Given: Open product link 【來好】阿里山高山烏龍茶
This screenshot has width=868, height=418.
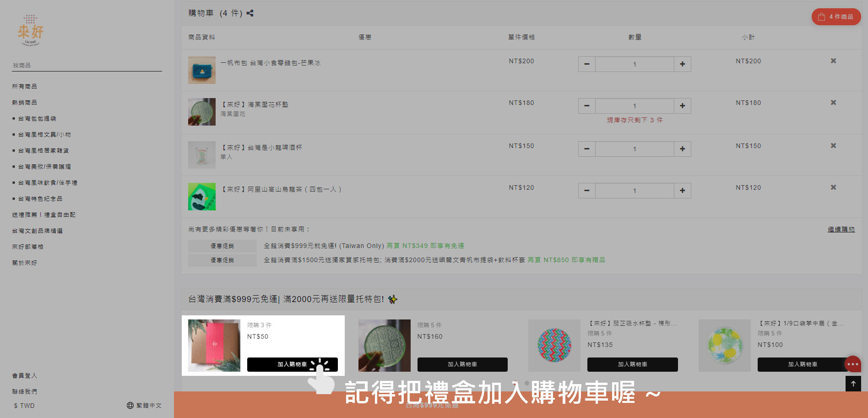Looking at the screenshot, I should tap(281, 189).
